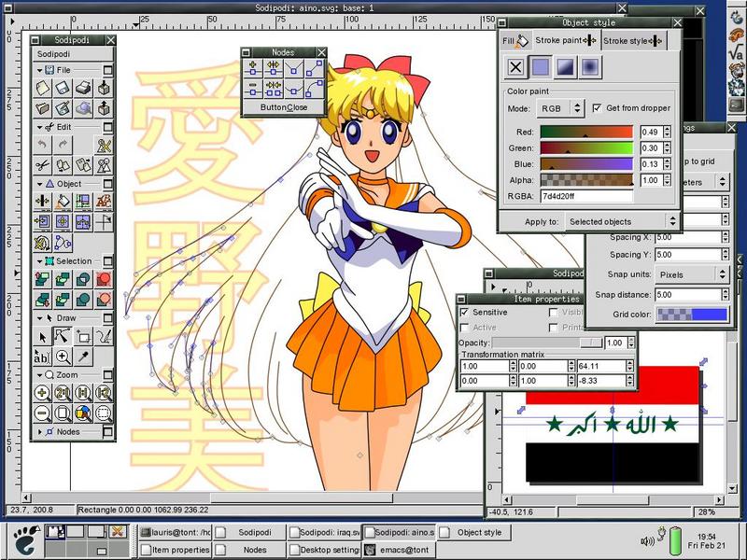The width and height of the screenshot is (747, 560).
Task: Collapse the Draw section in toolbox
Action: click(39, 318)
